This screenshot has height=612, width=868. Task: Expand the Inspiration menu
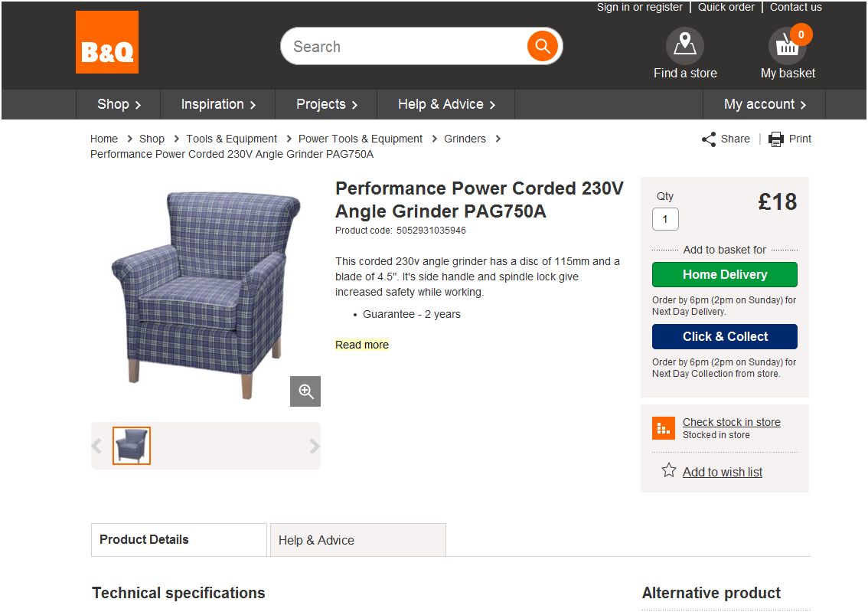tap(218, 104)
